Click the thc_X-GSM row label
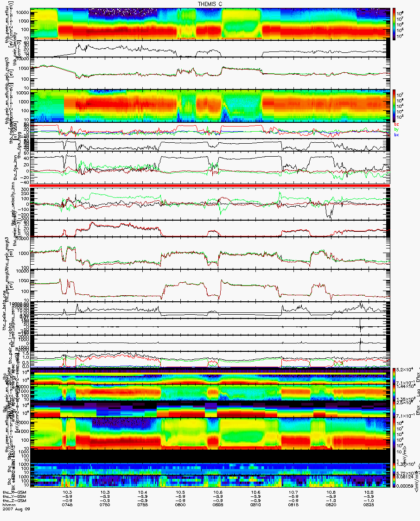The height and width of the screenshot is (521, 420). [14, 492]
